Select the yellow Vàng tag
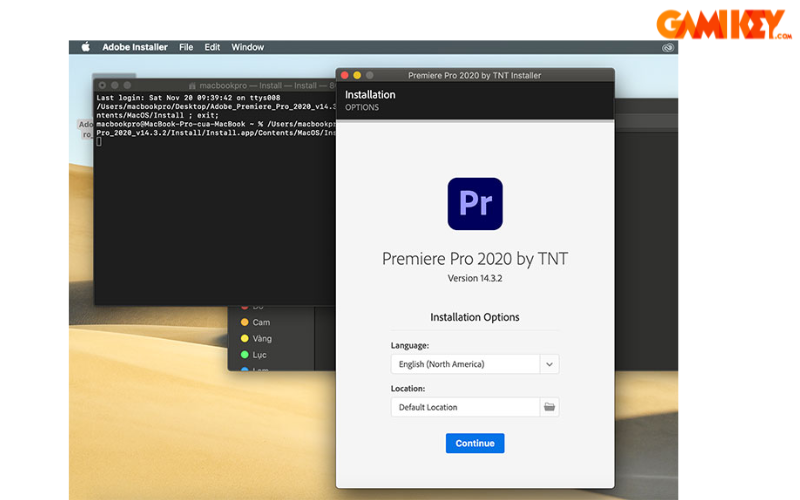Image resolution: width=800 pixels, height=500 pixels. click(x=256, y=339)
